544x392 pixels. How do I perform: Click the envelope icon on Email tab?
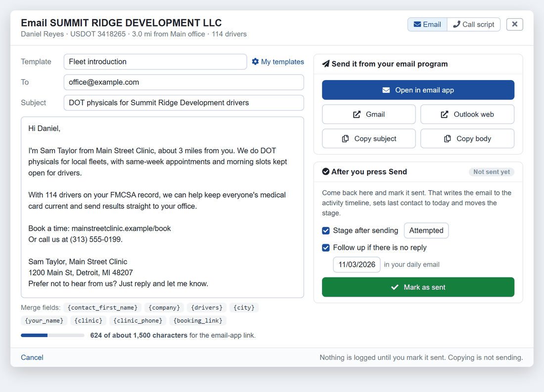click(417, 24)
